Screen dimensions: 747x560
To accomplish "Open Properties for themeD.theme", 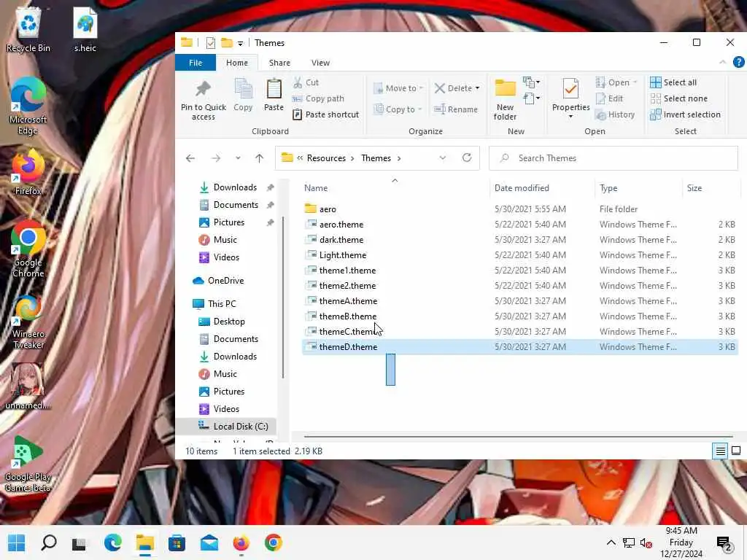I will [570, 98].
